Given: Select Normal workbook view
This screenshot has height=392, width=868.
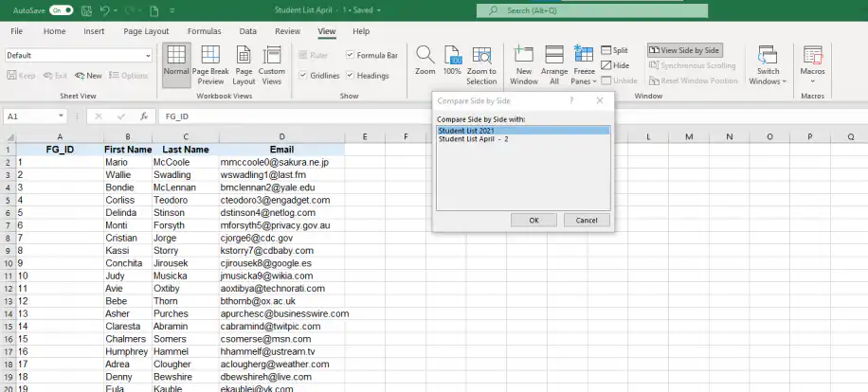Looking at the screenshot, I should click(176, 65).
